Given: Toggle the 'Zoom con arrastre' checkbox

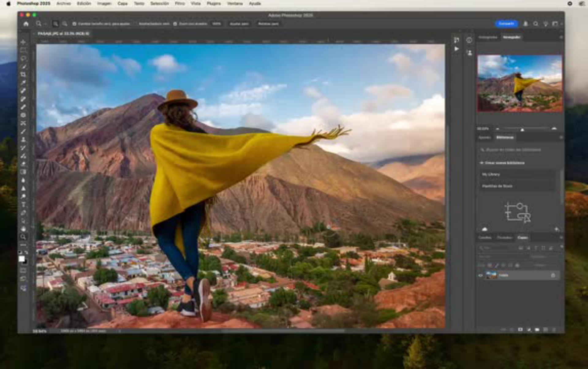Looking at the screenshot, I should [175, 24].
